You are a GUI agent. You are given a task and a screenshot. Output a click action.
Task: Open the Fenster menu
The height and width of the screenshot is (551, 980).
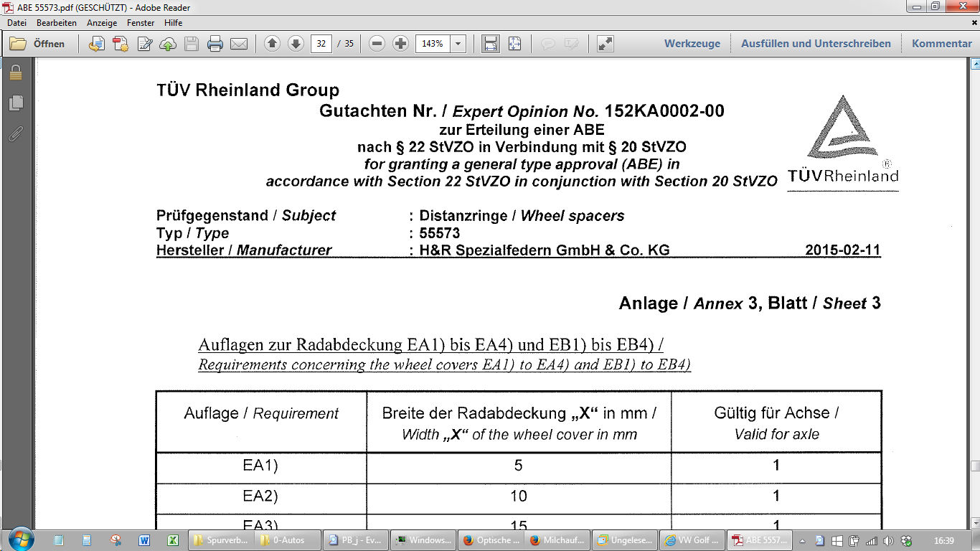coord(141,23)
